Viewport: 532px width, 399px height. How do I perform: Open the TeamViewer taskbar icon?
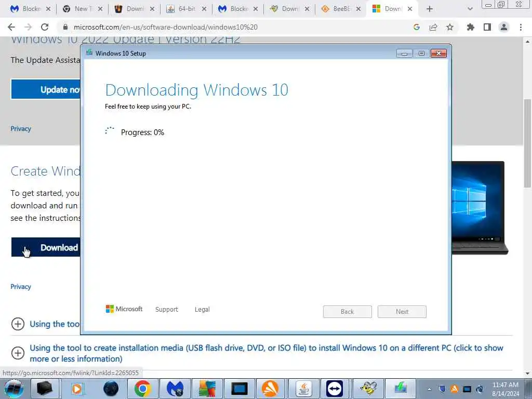click(x=335, y=389)
